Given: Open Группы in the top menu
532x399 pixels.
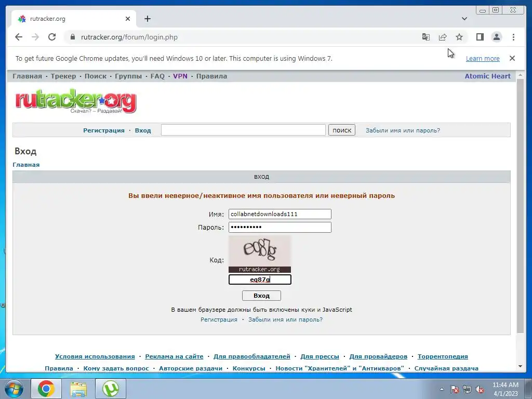Looking at the screenshot, I should pyautogui.click(x=128, y=76).
